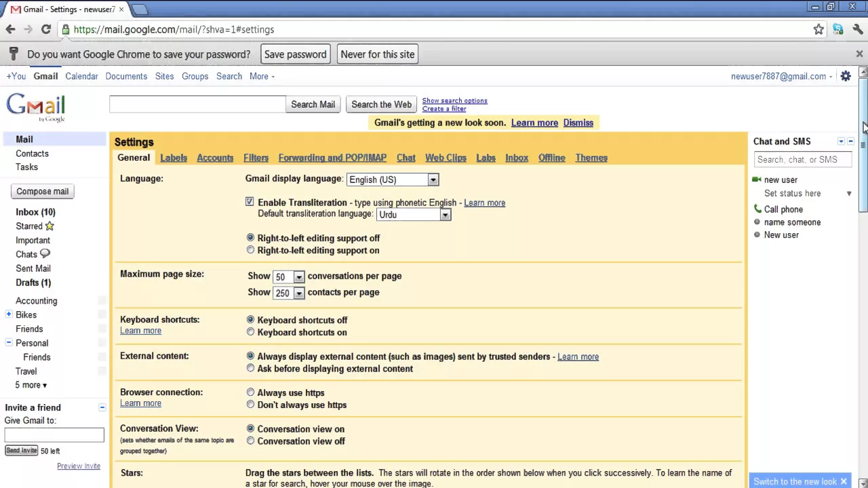The height and width of the screenshot is (488, 868).
Task: Open the Filters settings tab
Action: (256, 157)
